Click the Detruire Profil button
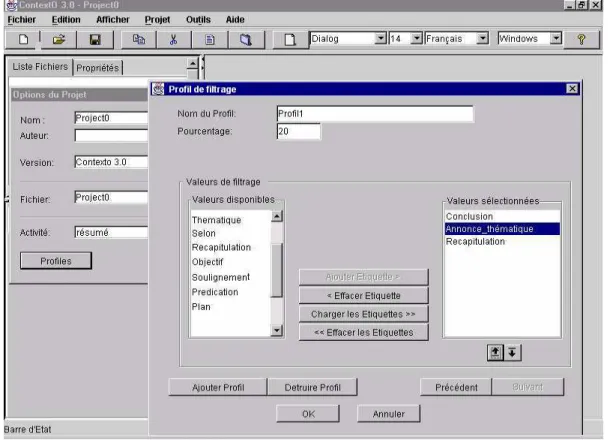 click(x=312, y=387)
